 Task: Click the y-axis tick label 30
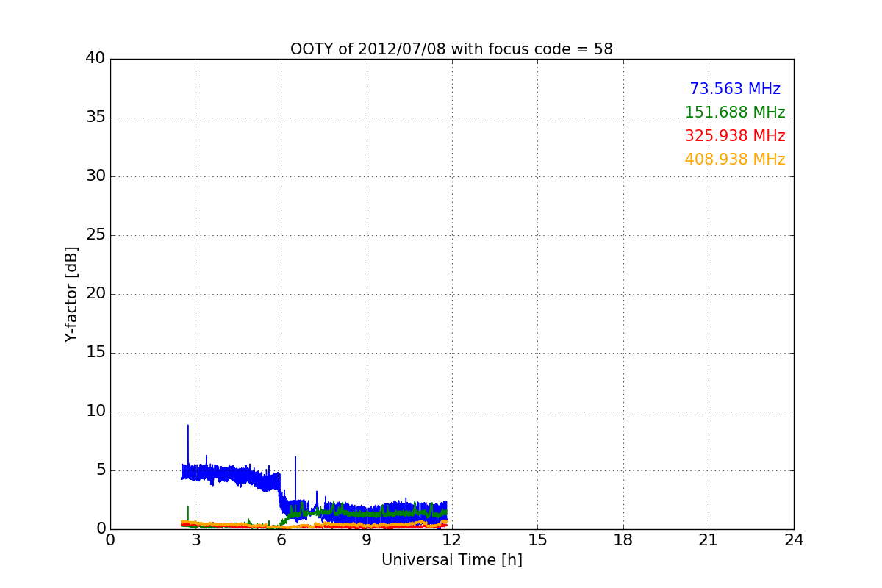coord(96,176)
